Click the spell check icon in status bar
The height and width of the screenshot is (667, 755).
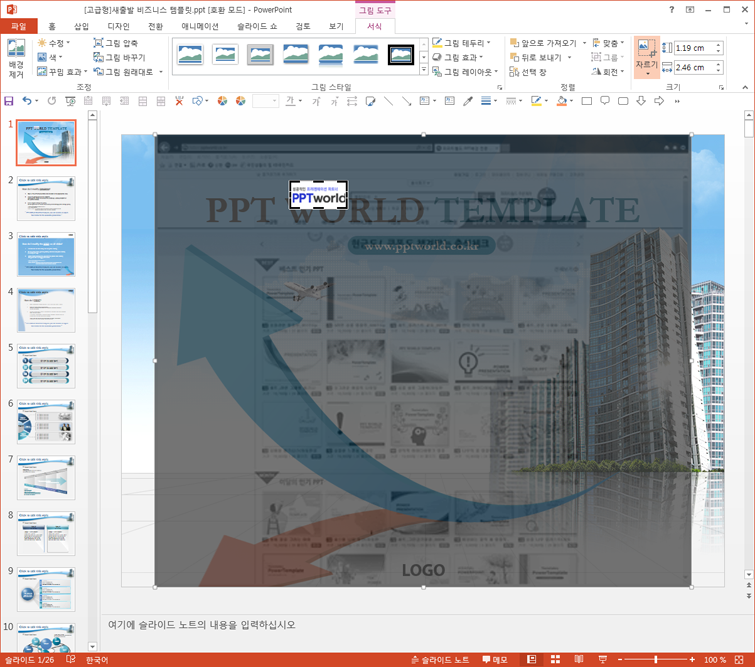70,659
